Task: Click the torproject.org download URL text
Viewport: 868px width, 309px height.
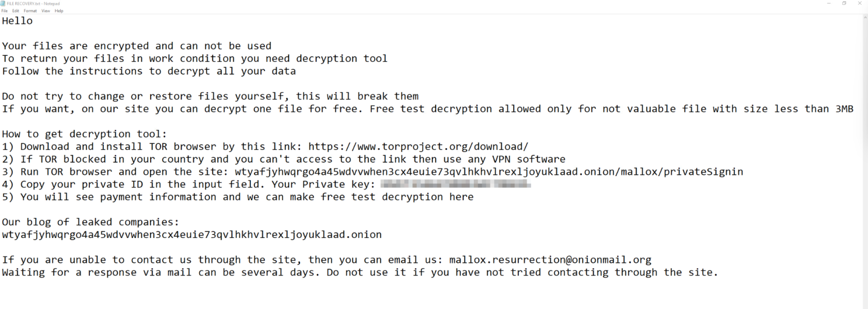Action: [x=418, y=146]
